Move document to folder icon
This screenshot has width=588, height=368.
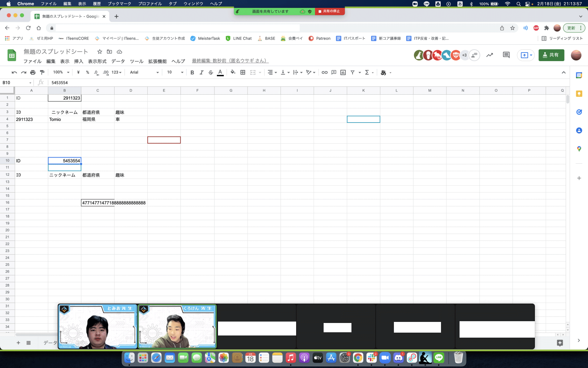point(110,52)
